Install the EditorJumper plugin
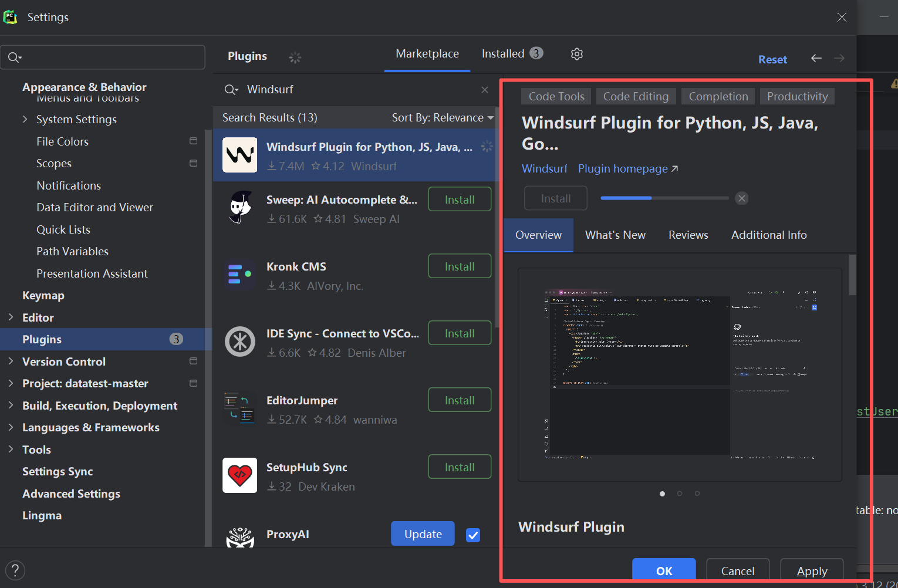This screenshot has height=588, width=898. [x=460, y=400]
